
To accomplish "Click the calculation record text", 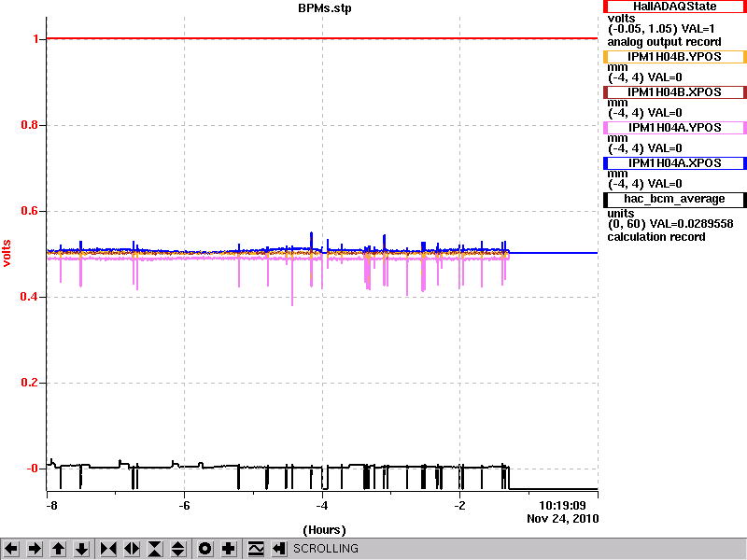I will point(656,237).
